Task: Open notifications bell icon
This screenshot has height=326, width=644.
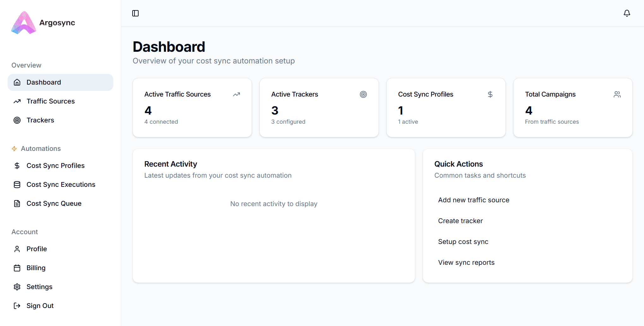Action: click(627, 13)
